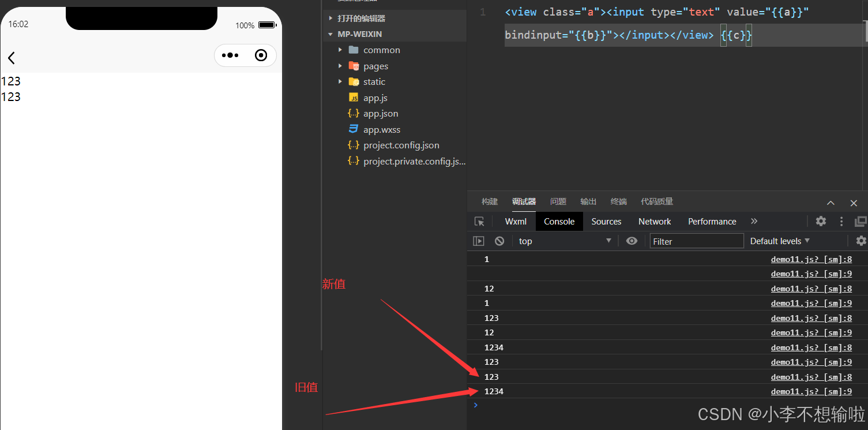This screenshot has width=868, height=430.
Task: Open demo11.js:9 link for log '12'
Action: (x=811, y=332)
